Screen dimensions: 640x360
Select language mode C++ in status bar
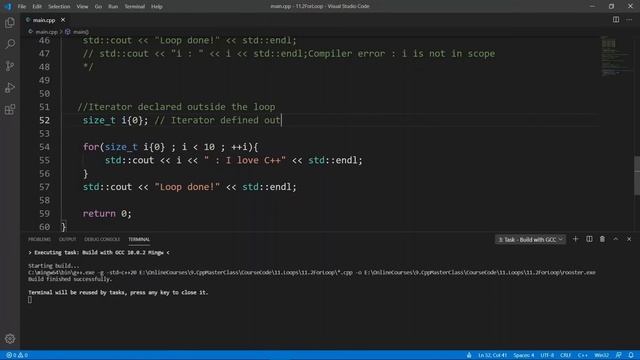[x=582, y=355]
